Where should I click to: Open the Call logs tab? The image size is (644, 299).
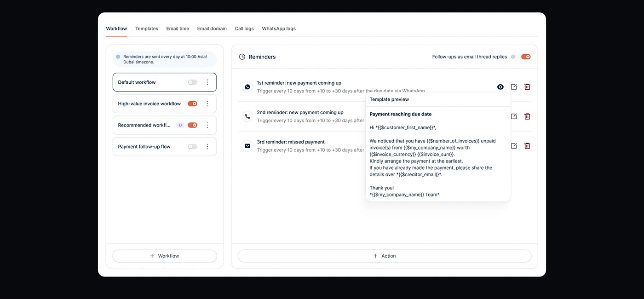pyautogui.click(x=244, y=29)
